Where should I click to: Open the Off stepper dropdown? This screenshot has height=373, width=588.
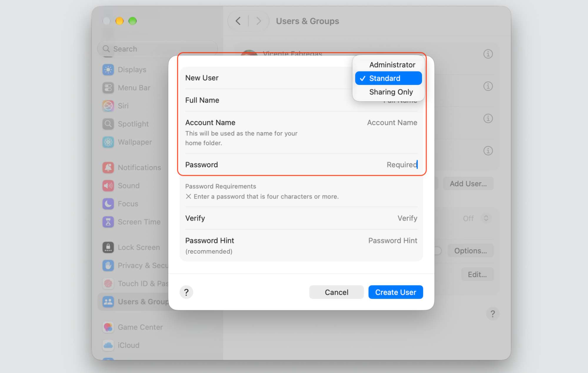point(486,218)
